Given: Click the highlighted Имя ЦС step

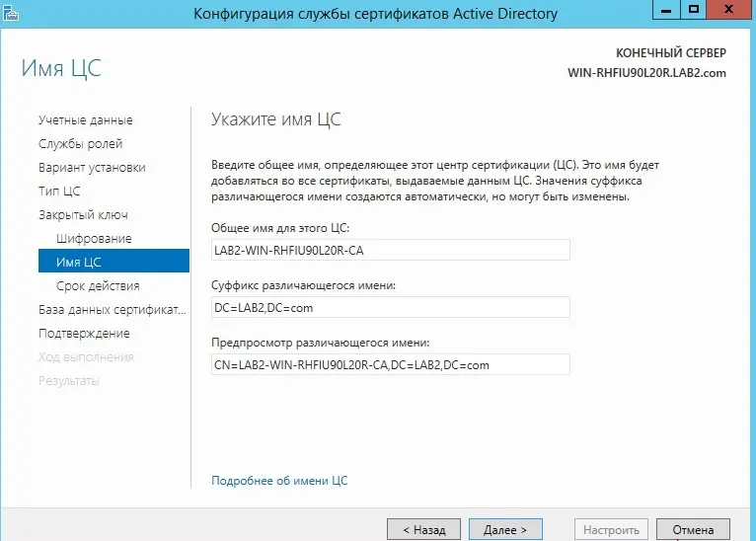Looking at the screenshot, I should coord(79,263).
